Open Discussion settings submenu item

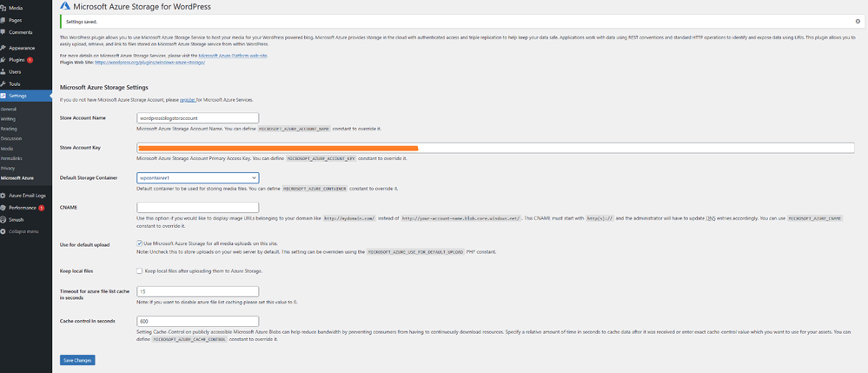point(11,138)
